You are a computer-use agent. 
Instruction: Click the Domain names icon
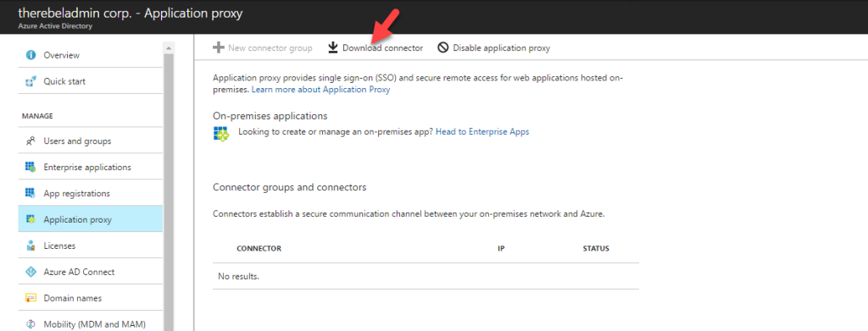point(31,298)
